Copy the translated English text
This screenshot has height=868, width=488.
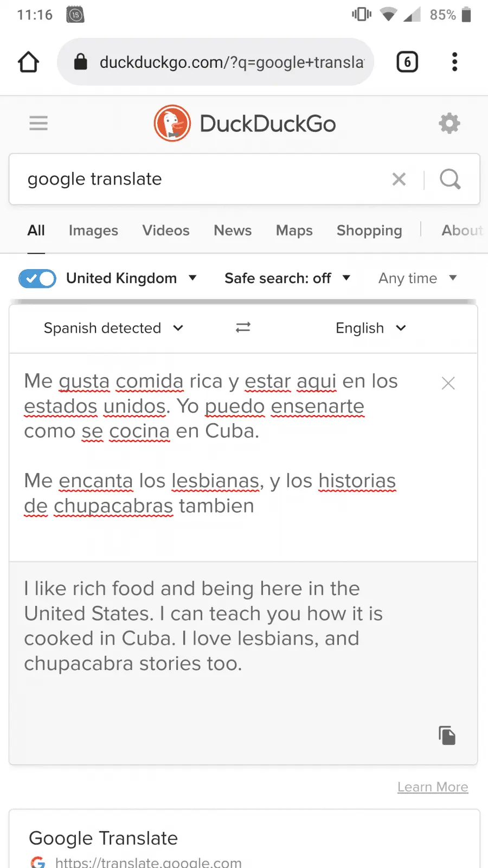coord(447,736)
